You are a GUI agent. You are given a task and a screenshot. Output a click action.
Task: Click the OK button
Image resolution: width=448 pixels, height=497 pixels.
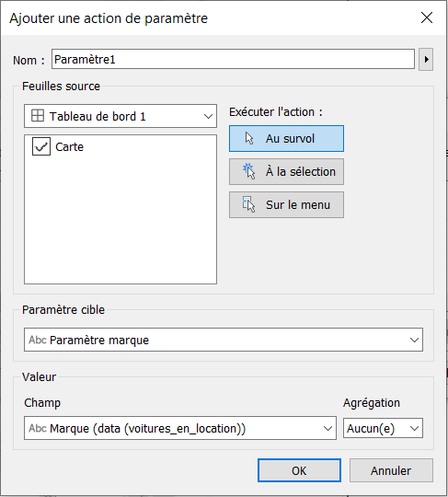point(299,470)
